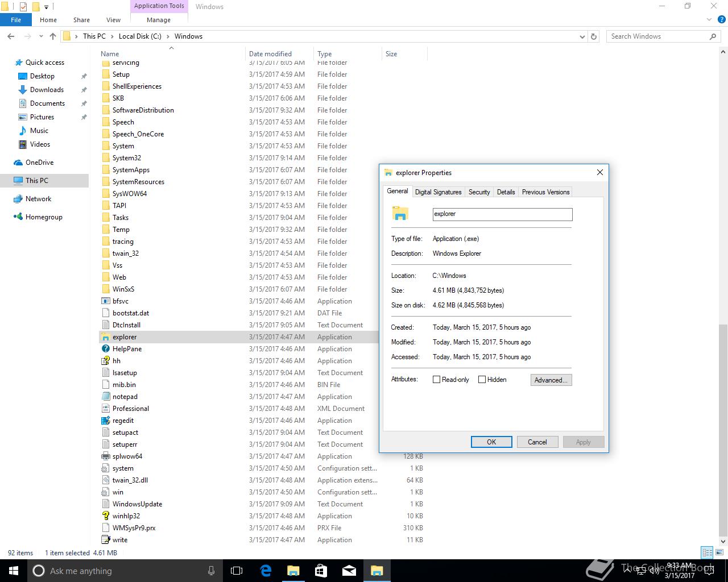The width and height of the screenshot is (728, 582).
Task: Open Customize Quick Access Toolbar dropdown
Action: [47, 7]
